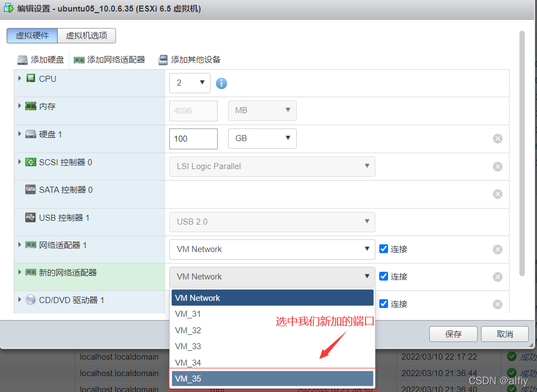Switch to the VM options tab
Image resolution: width=537 pixels, height=392 pixels.
(x=86, y=36)
